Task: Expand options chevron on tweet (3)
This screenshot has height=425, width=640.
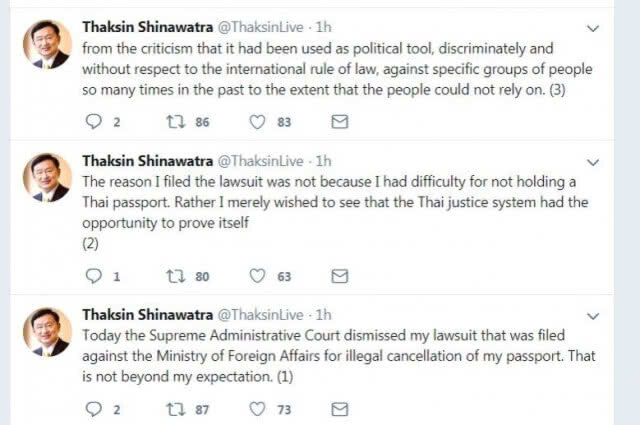Action: pyautogui.click(x=593, y=28)
